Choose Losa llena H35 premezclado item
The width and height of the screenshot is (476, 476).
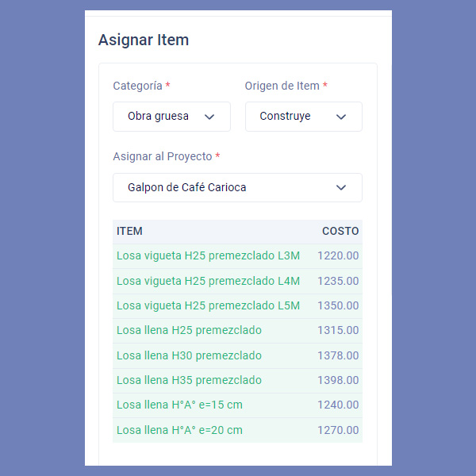[189, 380]
